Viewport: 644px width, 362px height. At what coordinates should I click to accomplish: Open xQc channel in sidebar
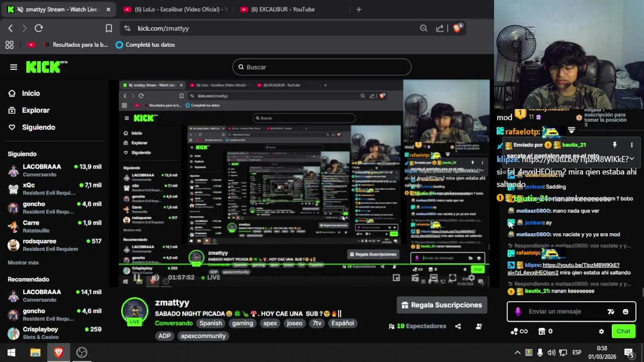coord(54,189)
